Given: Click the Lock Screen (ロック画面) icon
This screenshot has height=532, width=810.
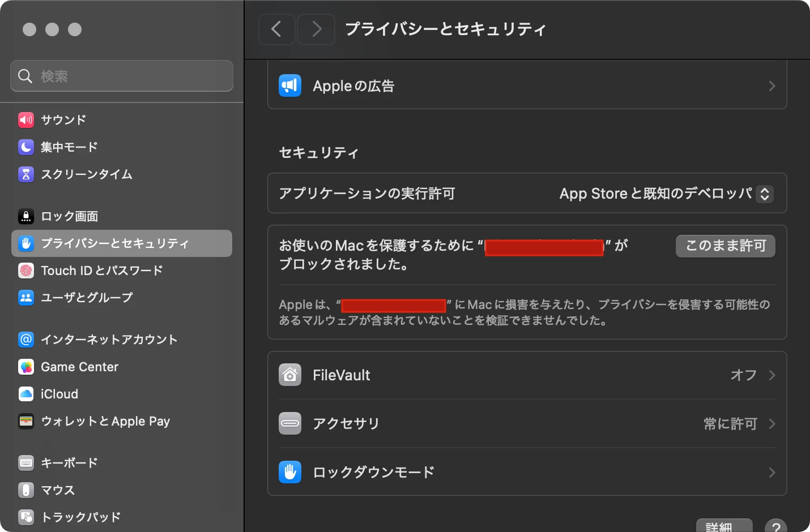Looking at the screenshot, I should pyautogui.click(x=26, y=216).
